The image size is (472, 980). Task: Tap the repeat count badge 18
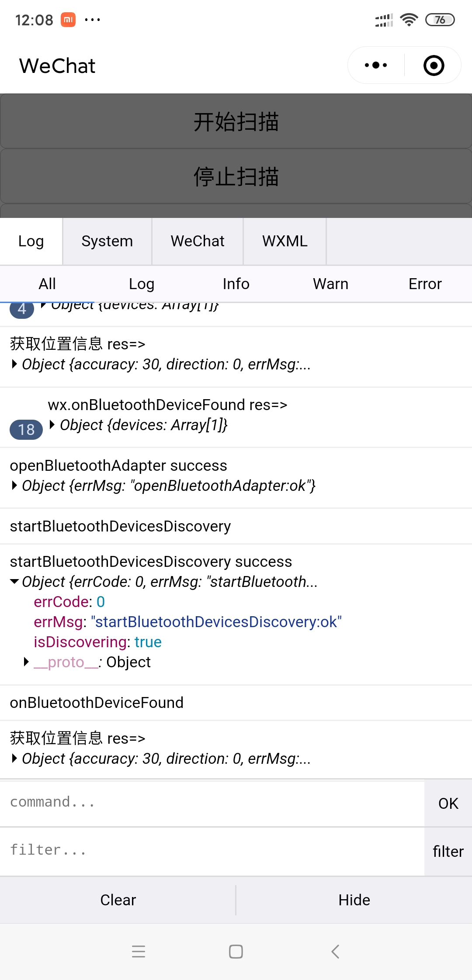click(26, 430)
